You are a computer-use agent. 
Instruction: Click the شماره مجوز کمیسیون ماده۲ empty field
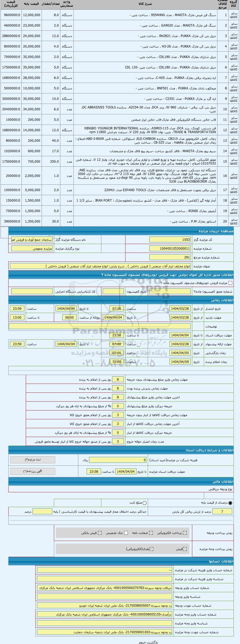(170, 291)
